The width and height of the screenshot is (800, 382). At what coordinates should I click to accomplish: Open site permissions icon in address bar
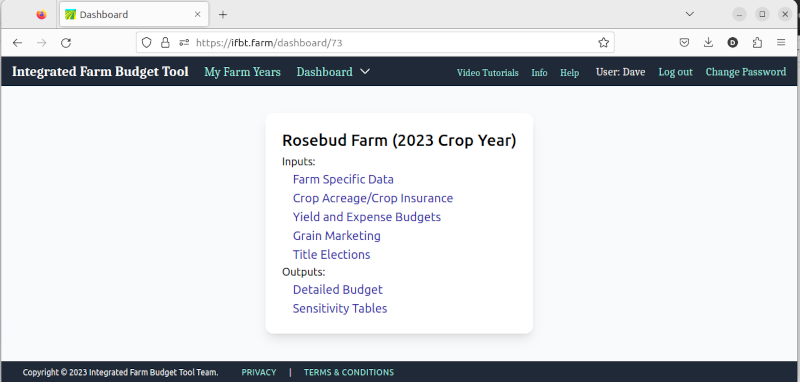click(x=184, y=43)
